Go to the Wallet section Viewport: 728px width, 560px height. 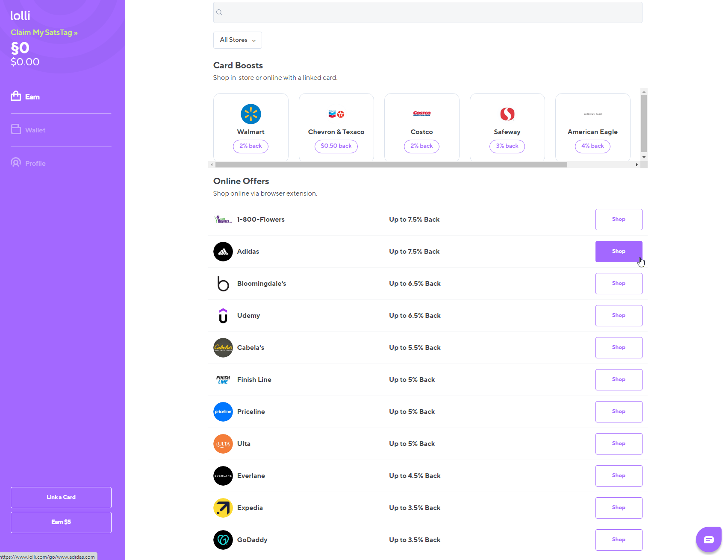28,130
